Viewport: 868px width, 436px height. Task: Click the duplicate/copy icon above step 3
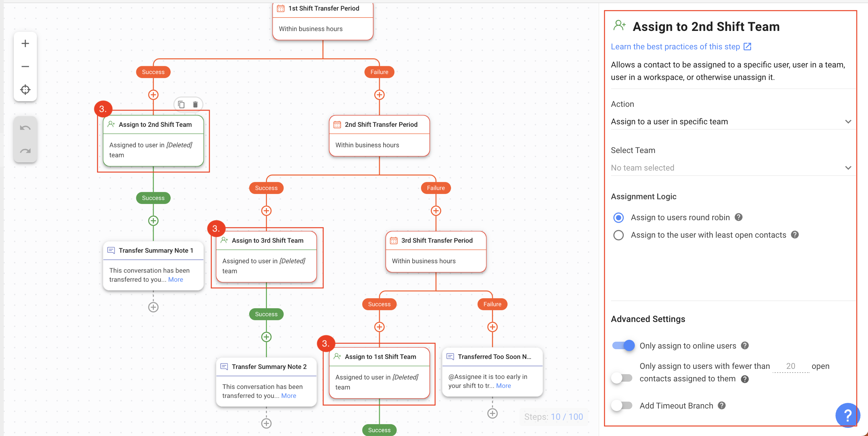[x=181, y=105]
